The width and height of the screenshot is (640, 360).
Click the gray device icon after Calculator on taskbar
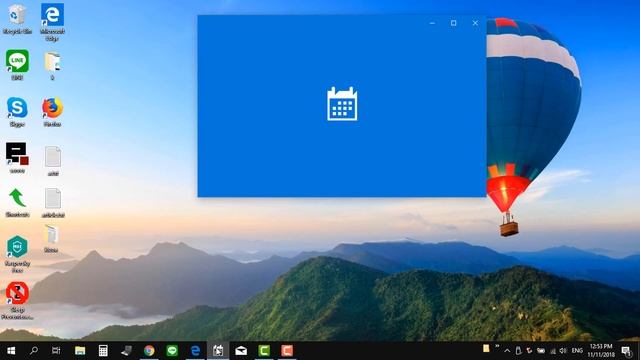pyautogui.click(x=126, y=351)
